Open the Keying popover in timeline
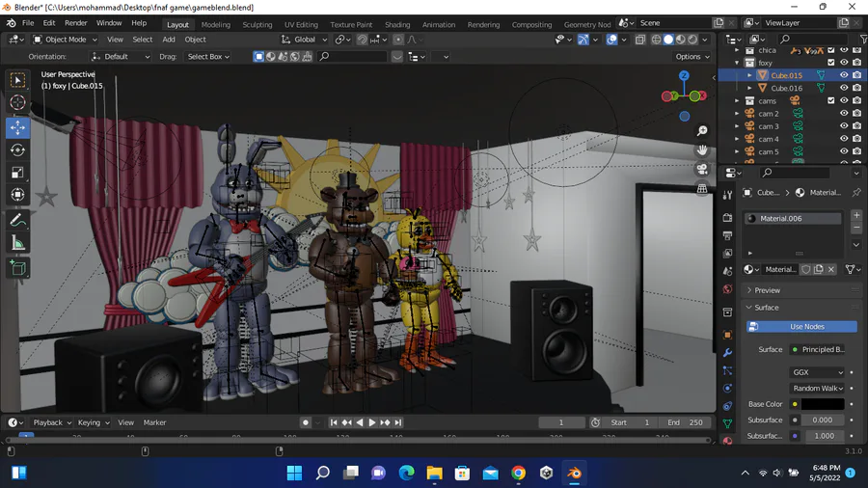This screenshot has width=868, height=488. pyautogui.click(x=93, y=422)
